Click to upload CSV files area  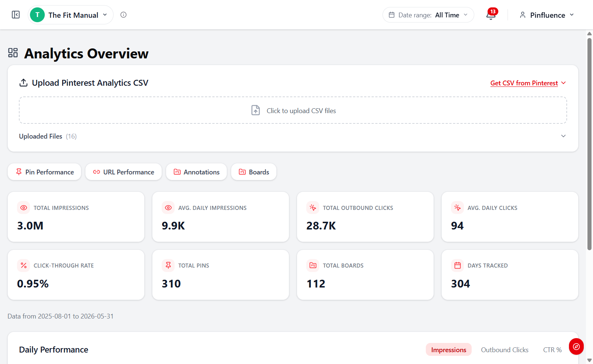[293, 110]
